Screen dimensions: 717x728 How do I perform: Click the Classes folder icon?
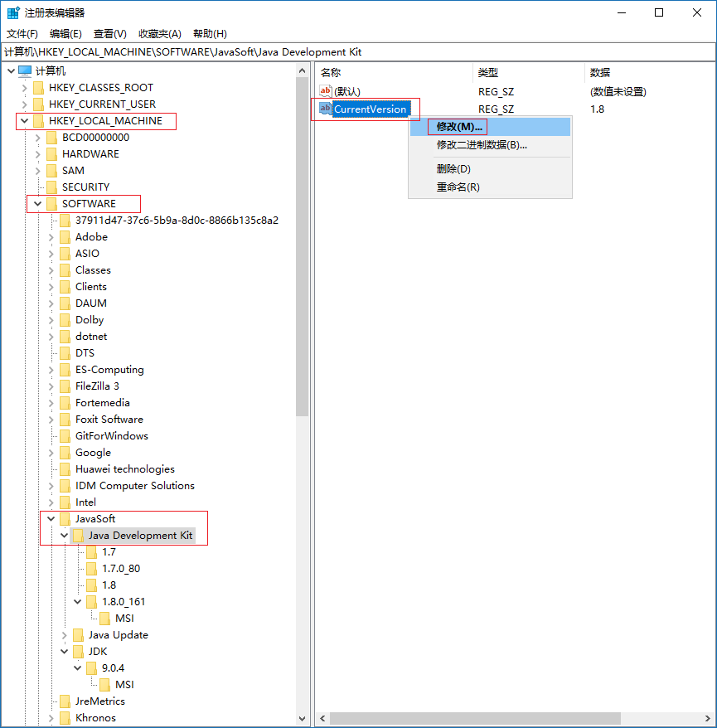point(65,270)
